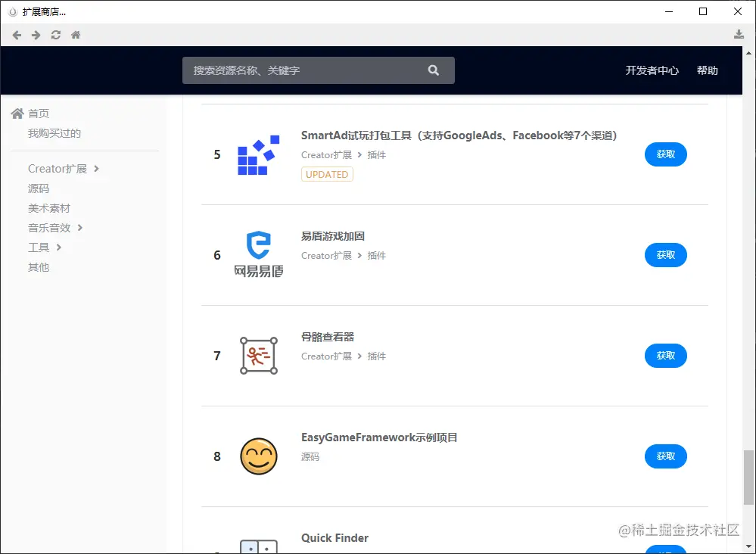756x554 pixels.
Task: Open Creator扩展 breadcrumb under SmartAd
Action: click(x=326, y=155)
